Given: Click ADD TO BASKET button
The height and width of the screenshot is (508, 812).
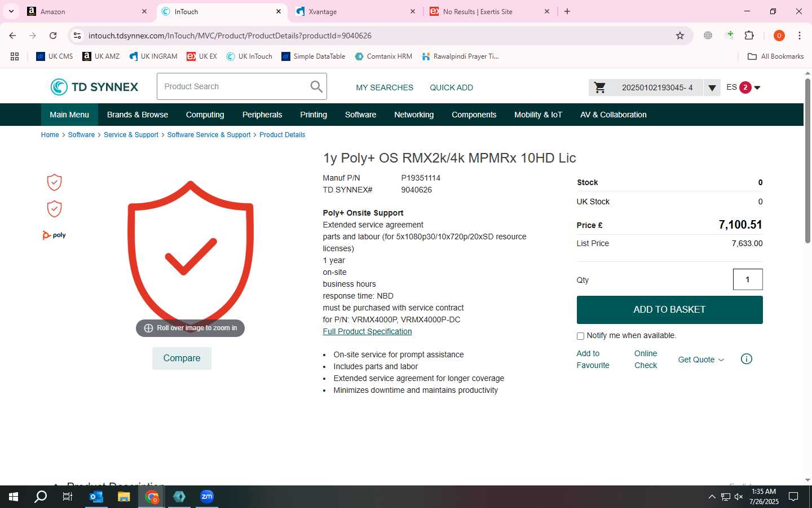Looking at the screenshot, I should pyautogui.click(x=669, y=310).
